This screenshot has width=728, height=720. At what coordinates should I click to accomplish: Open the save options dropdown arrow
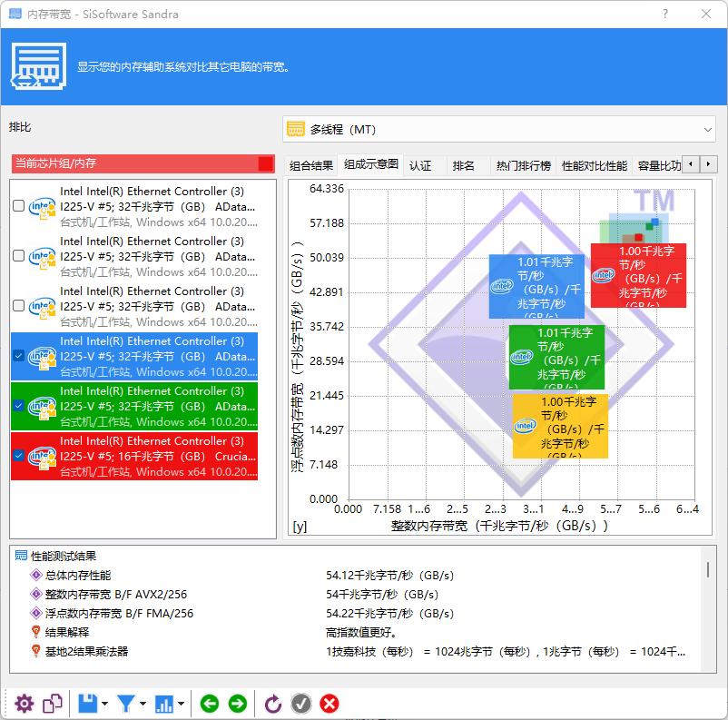pos(104,704)
